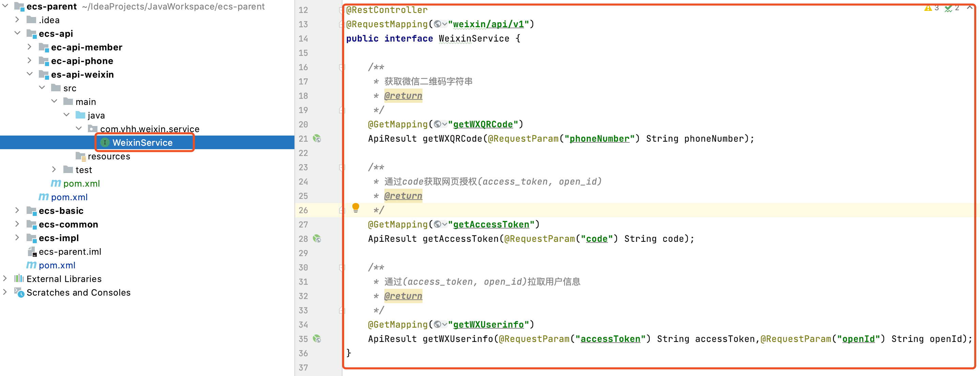The height and width of the screenshot is (376, 980).
Task: Click the getWXUserinfo mapping URL link
Action: coord(488,325)
